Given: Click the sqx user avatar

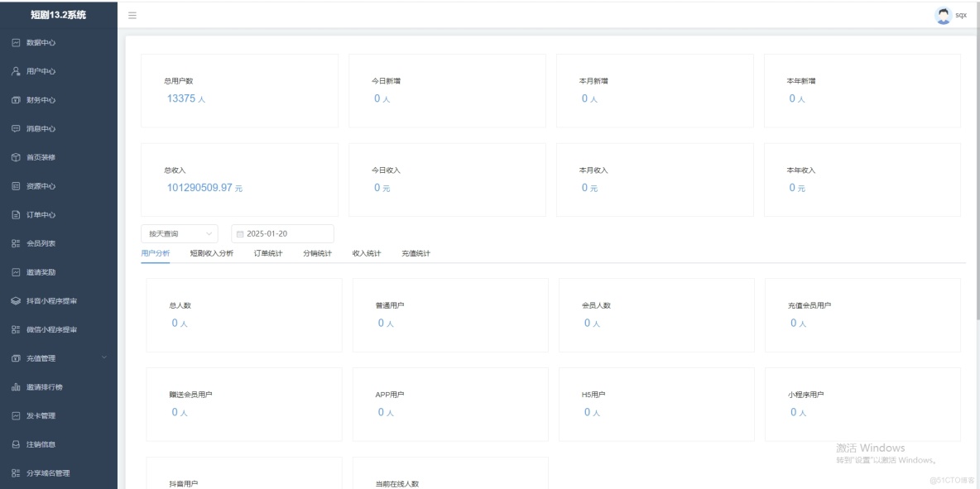Looking at the screenshot, I should tap(943, 14).
